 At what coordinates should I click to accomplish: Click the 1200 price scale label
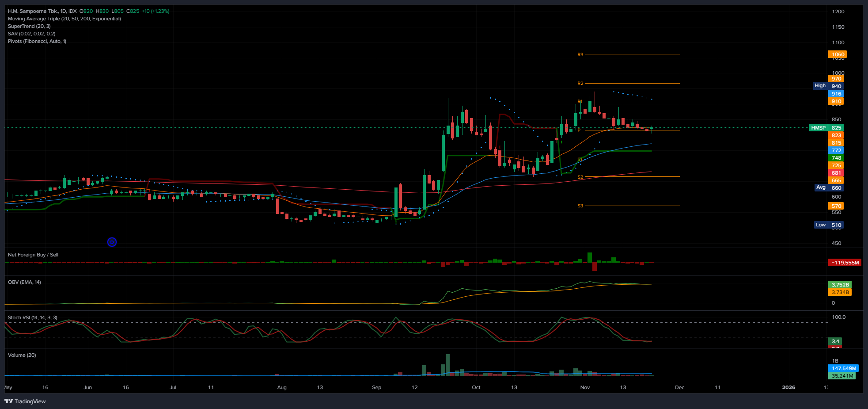click(838, 11)
